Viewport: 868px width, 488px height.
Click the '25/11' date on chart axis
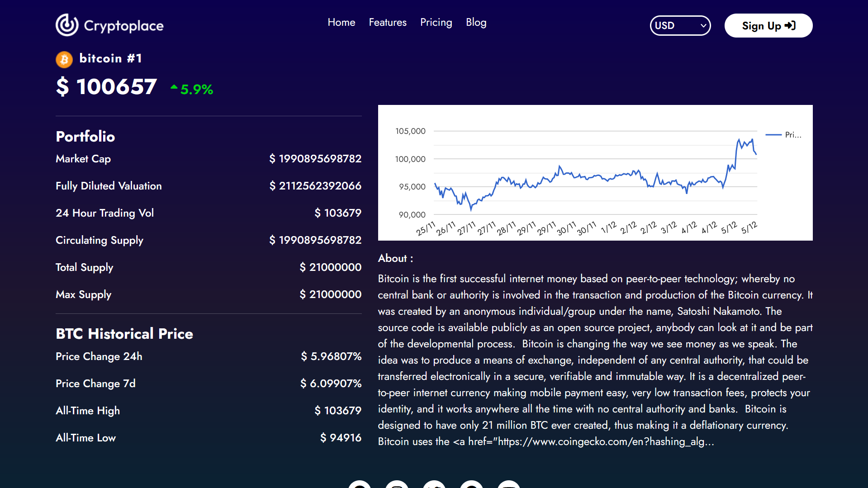click(426, 228)
